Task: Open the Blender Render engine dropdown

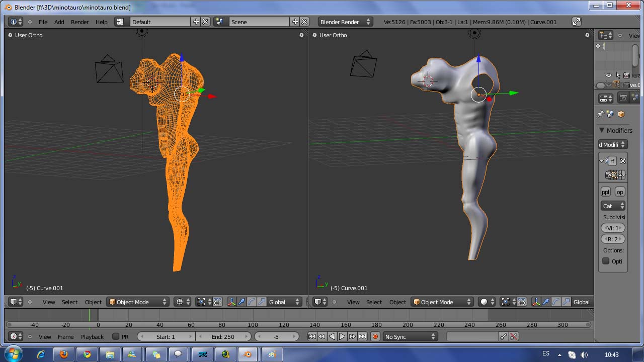Action: (345, 22)
